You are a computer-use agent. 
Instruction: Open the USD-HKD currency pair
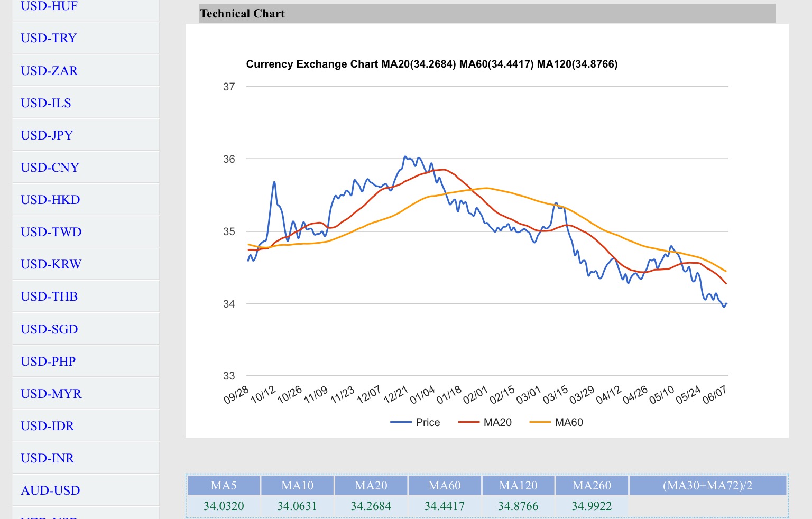point(50,199)
